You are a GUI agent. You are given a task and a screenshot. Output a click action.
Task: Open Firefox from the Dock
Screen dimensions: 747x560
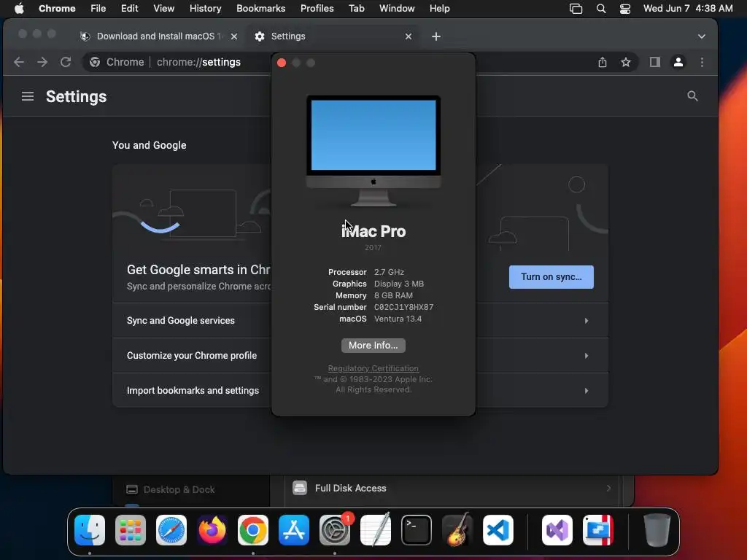[x=212, y=530]
